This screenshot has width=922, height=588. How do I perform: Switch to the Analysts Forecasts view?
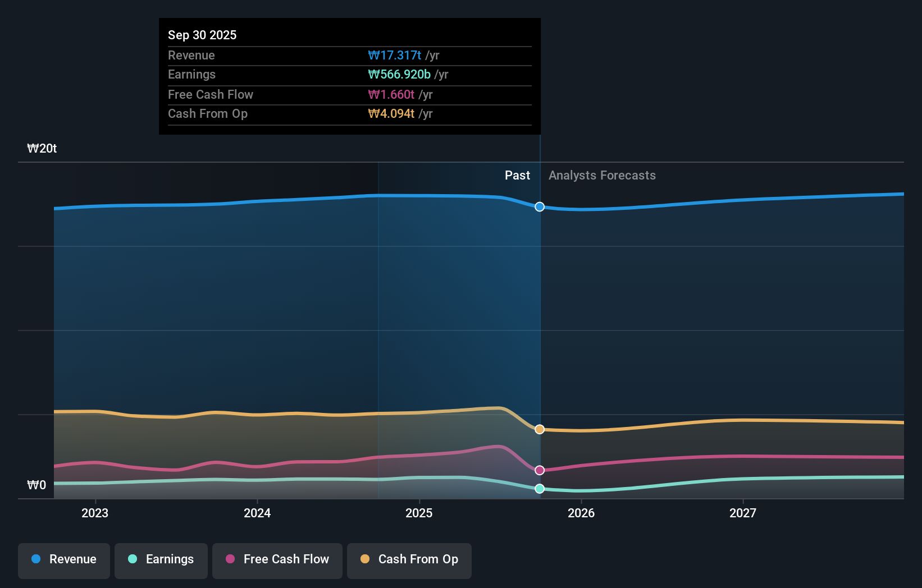[602, 175]
